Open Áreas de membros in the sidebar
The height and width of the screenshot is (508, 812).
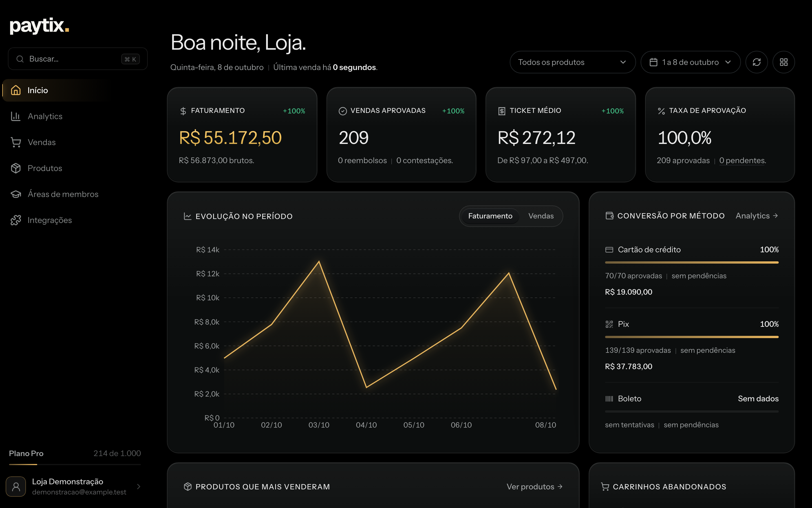(x=75, y=194)
